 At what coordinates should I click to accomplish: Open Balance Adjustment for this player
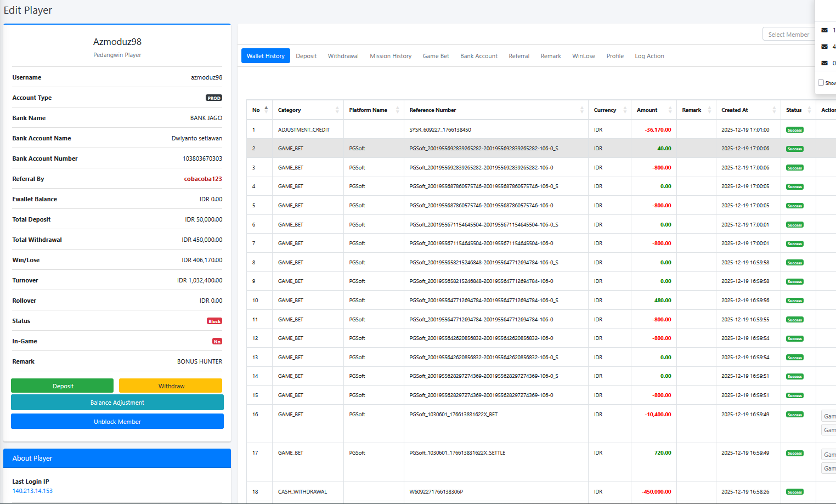point(117,403)
